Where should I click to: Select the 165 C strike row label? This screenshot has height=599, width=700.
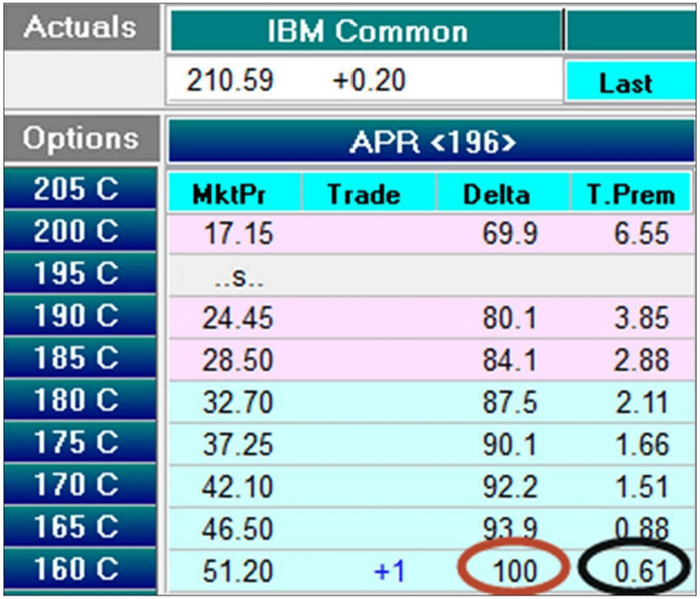(80, 526)
